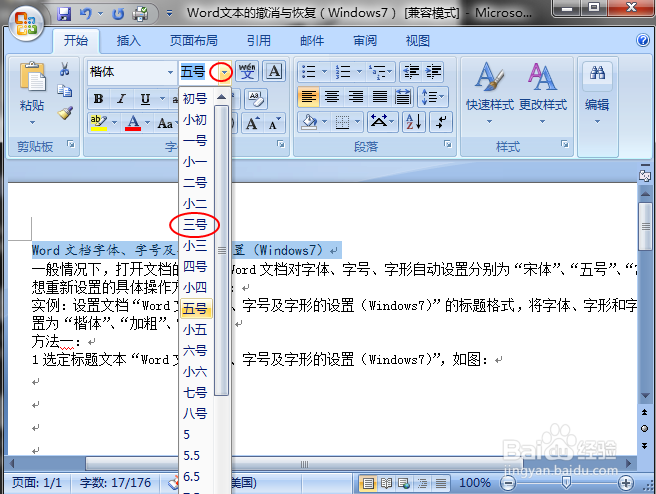Screen dimensions: 656x494
Task: Toggle italic formatting
Action: [x=121, y=99]
